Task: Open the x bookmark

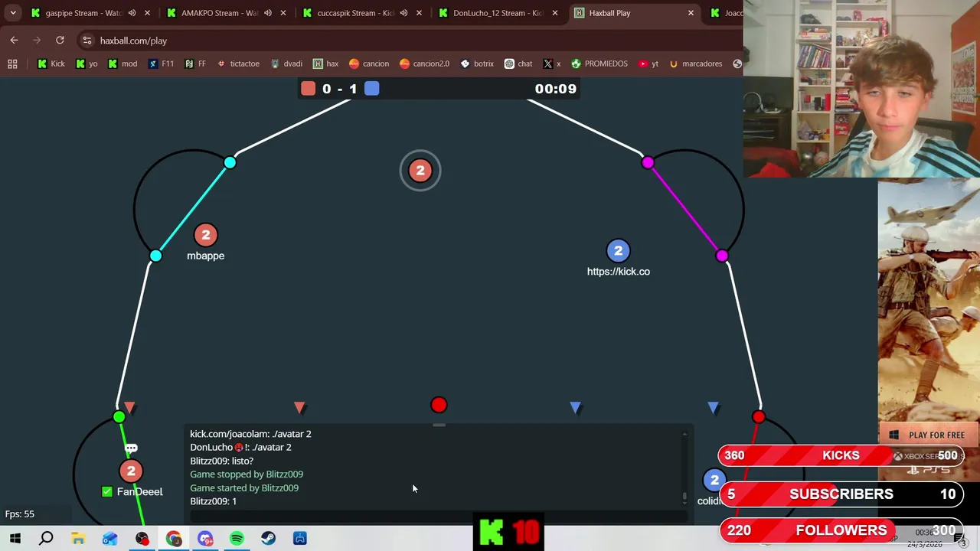Action: coord(552,64)
